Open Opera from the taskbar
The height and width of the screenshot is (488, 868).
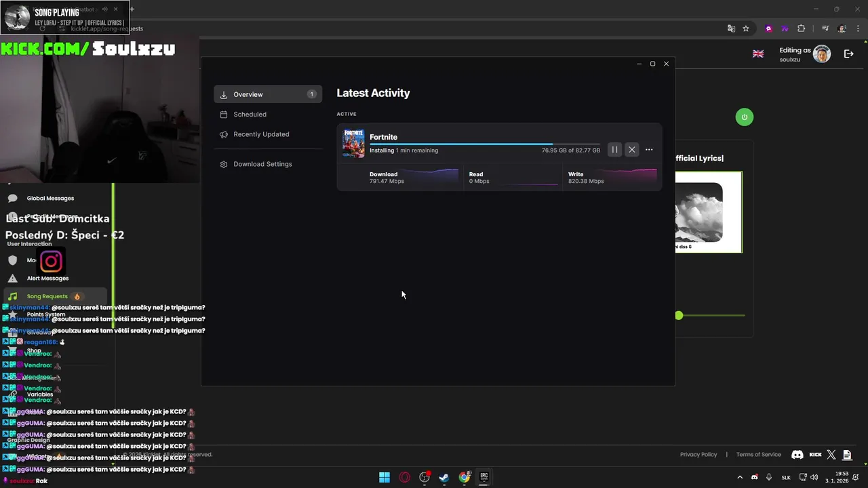tap(405, 477)
